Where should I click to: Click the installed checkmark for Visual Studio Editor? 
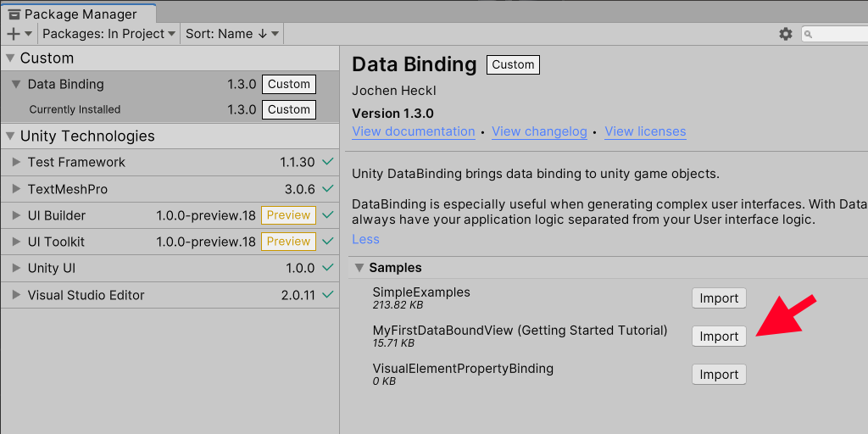tap(328, 295)
